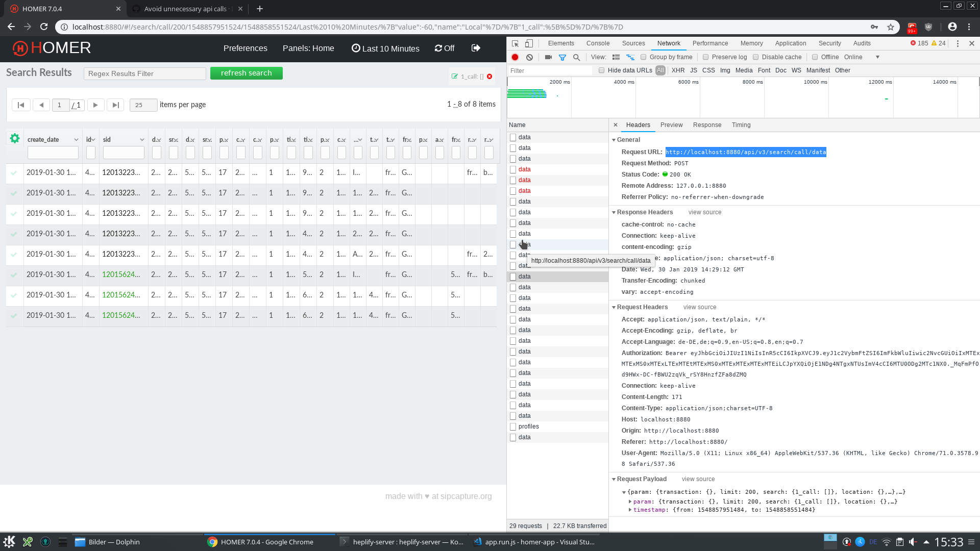Clear the network log with the clear icon

coord(529,57)
